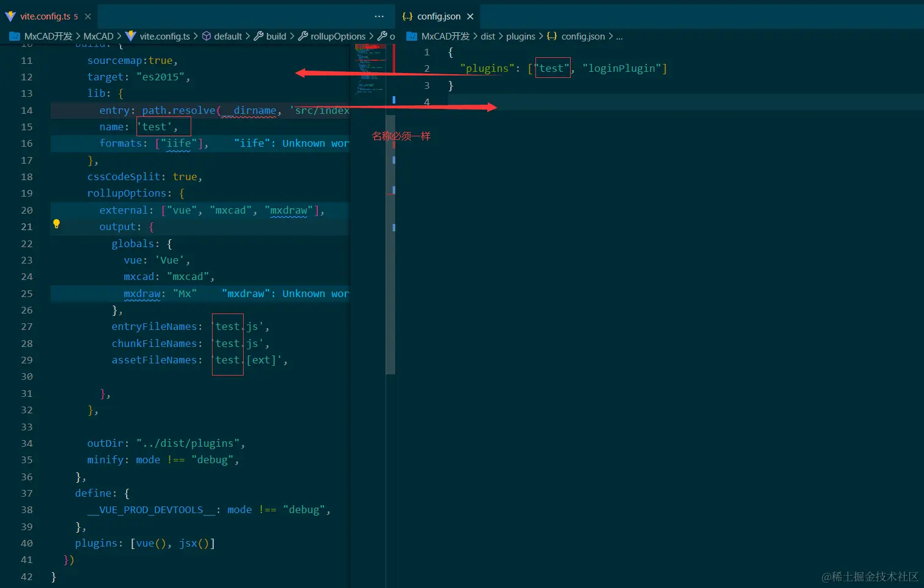
Task: Click the "mxdraw" key on line 25
Action: [x=142, y=293]
